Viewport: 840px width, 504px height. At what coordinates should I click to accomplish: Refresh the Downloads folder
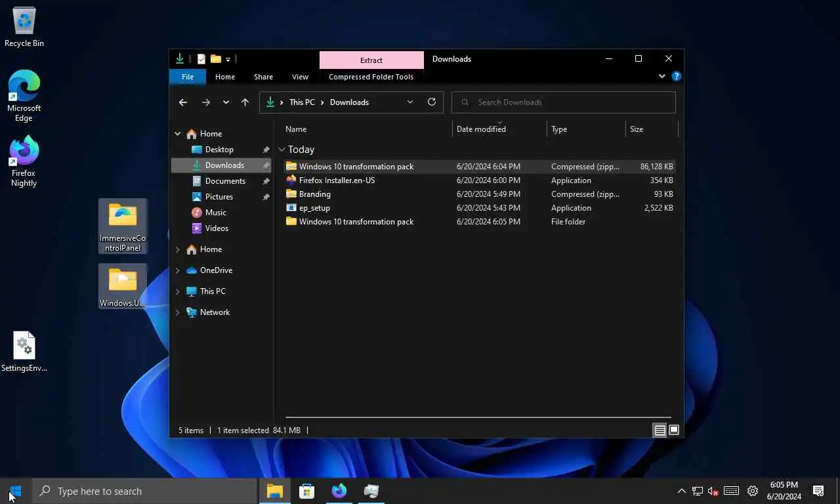(x=431, y=102)
